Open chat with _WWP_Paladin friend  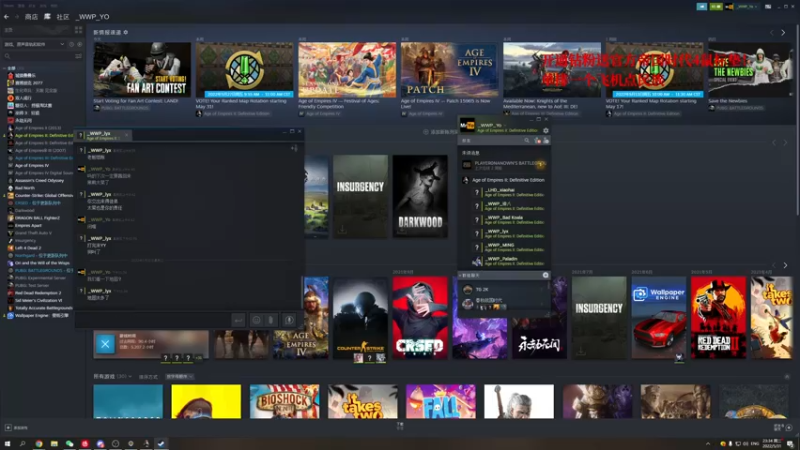(x=510, y=261)
